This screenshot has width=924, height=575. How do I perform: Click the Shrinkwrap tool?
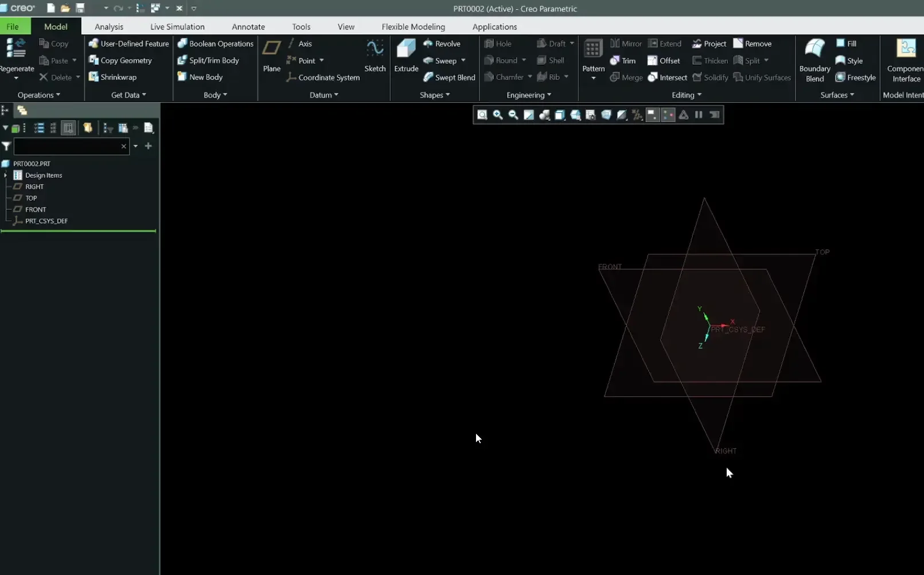[112, 77]
